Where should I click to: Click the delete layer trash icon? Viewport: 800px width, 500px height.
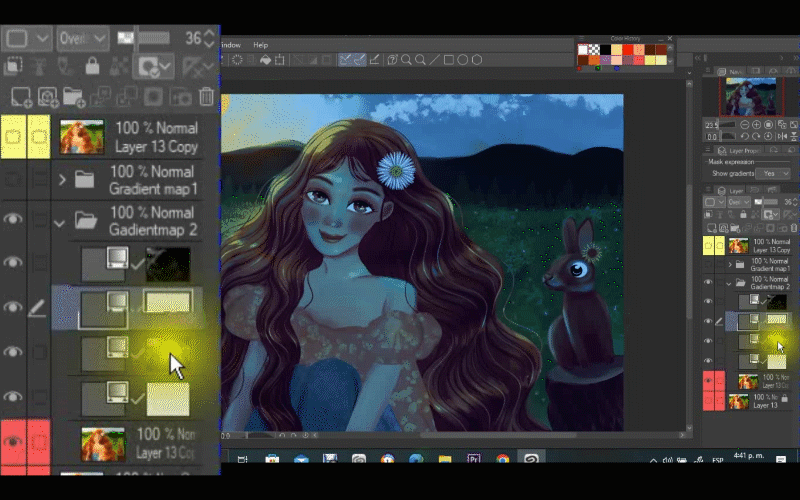click(206, 97)
